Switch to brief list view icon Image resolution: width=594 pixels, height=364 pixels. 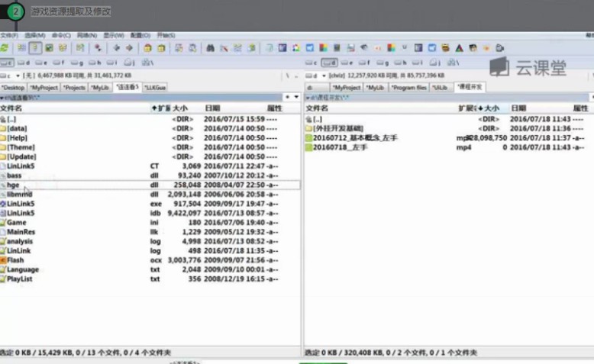(x=21, y=48)
